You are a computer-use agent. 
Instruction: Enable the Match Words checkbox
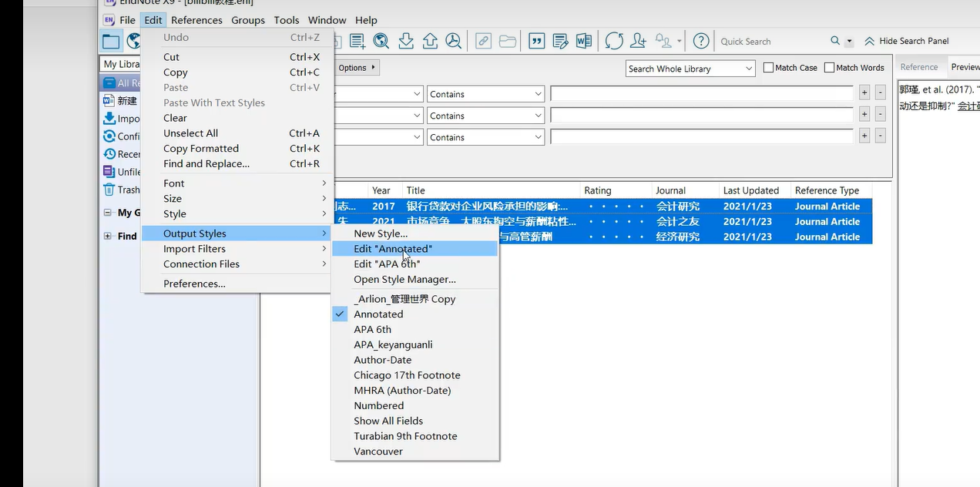coord(829,68)
